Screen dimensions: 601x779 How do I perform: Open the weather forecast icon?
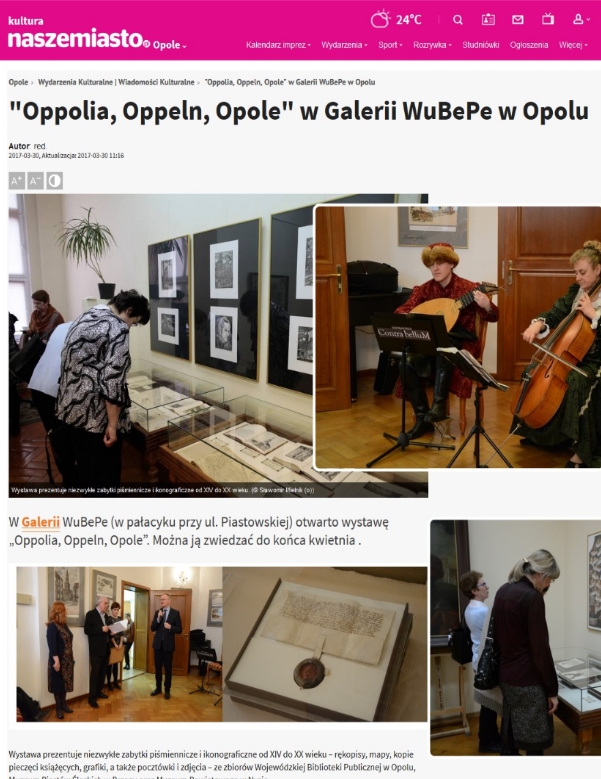point(380,19)
